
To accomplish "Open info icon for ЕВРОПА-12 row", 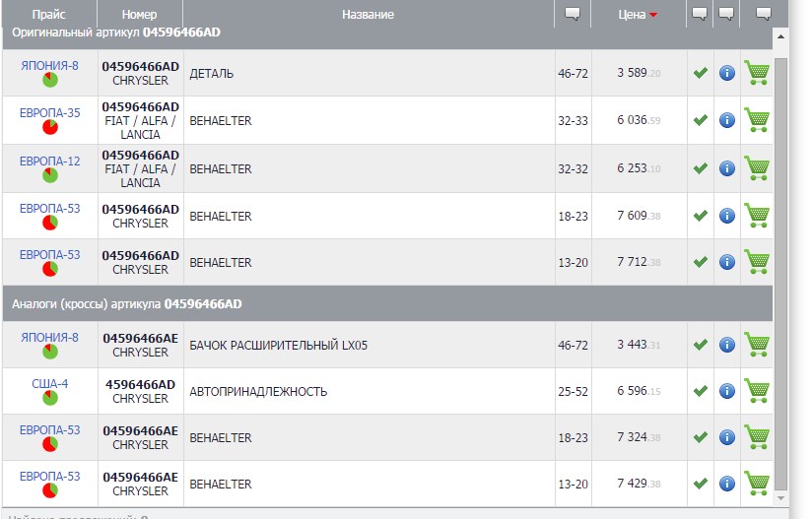I will click(727, 168).
